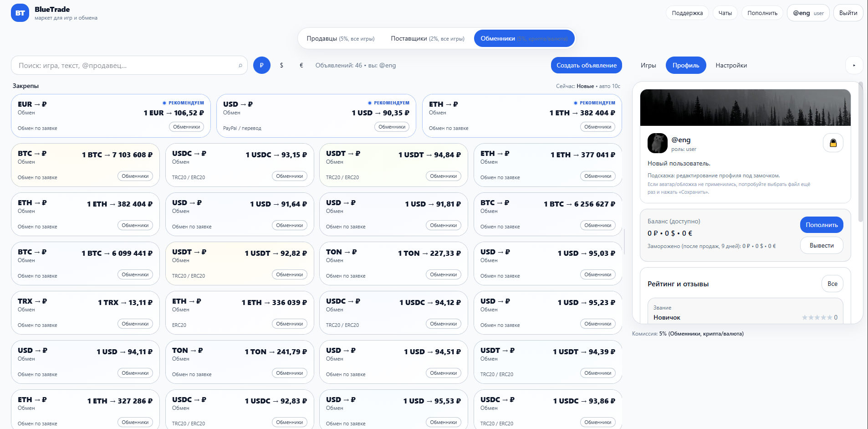Open profile edit lock icon
Viewport: 868px width, 429px height.
click(x=833, y=143)
